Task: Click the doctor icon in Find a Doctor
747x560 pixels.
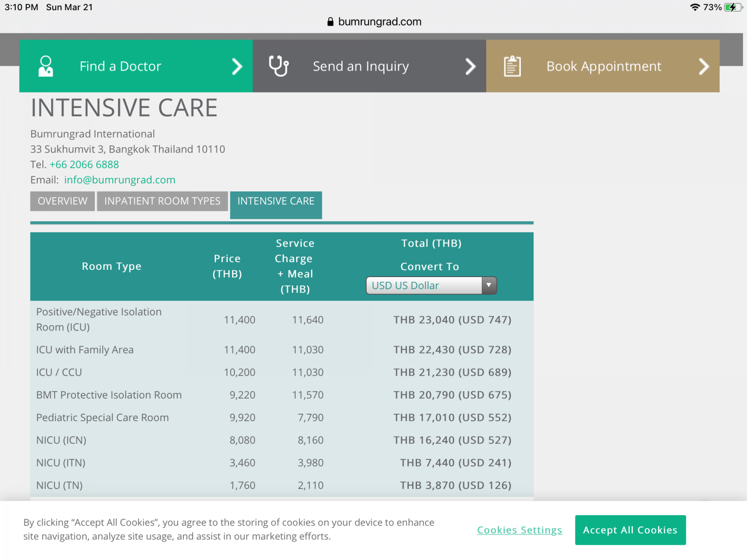Action: pos(46,66)
